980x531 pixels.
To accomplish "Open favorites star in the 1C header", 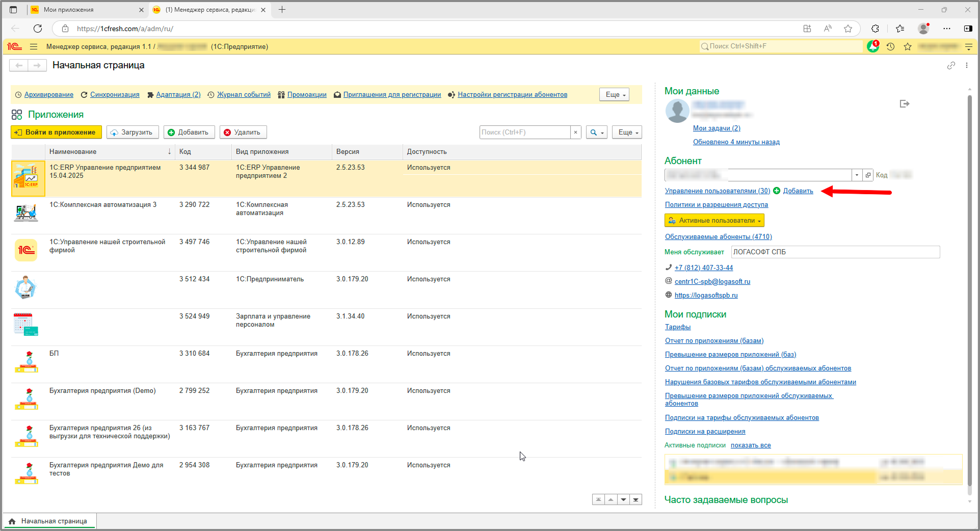I will tap(908, 46).
